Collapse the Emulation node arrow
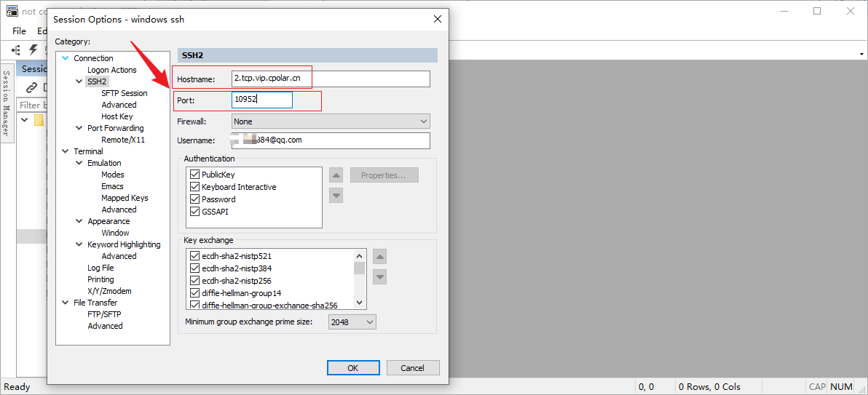 (x=79, y=163)
